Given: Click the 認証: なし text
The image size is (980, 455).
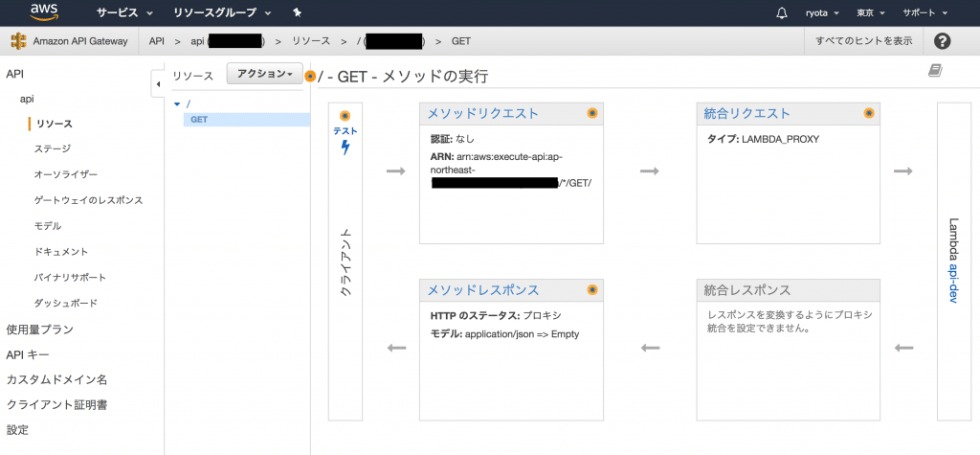Looking at the screenshot, I should tap(453, 139).
